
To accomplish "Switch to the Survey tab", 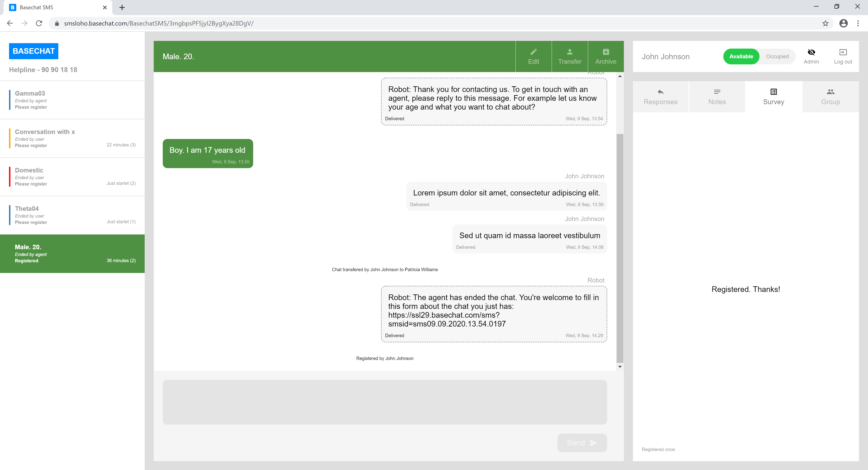I will pos(773,96).
